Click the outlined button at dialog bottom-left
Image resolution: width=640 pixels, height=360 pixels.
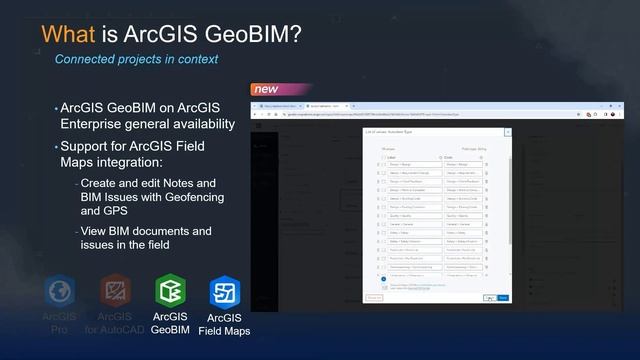coord(374,298)
